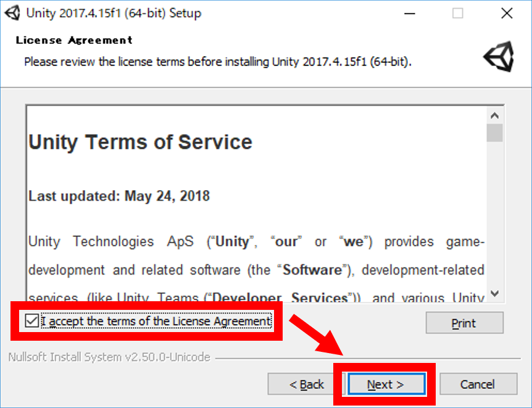
Task: Minimize the Unity Setup window
Action: click(409, 13)
